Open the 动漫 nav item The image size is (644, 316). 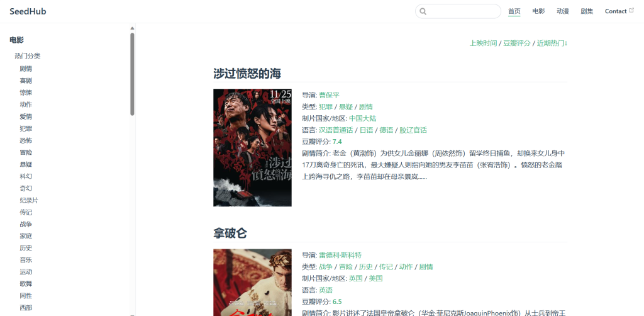tap(563, 11)
